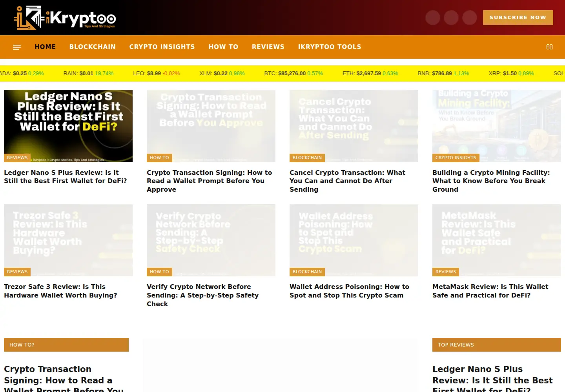Viewport: 565px width, 392px height.
Task: Click Reviews tag on Ledger Nano card
Action: pos(17,158)
